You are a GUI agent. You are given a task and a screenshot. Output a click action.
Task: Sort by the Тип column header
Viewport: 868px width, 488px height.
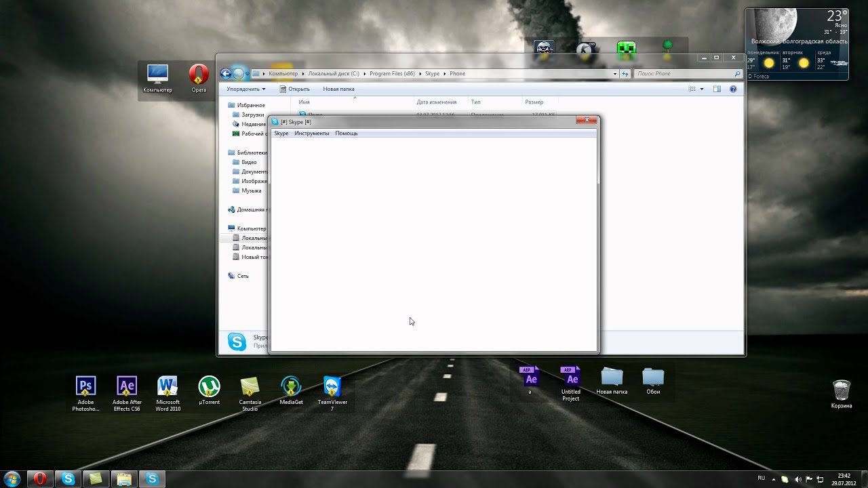(476, 102)
